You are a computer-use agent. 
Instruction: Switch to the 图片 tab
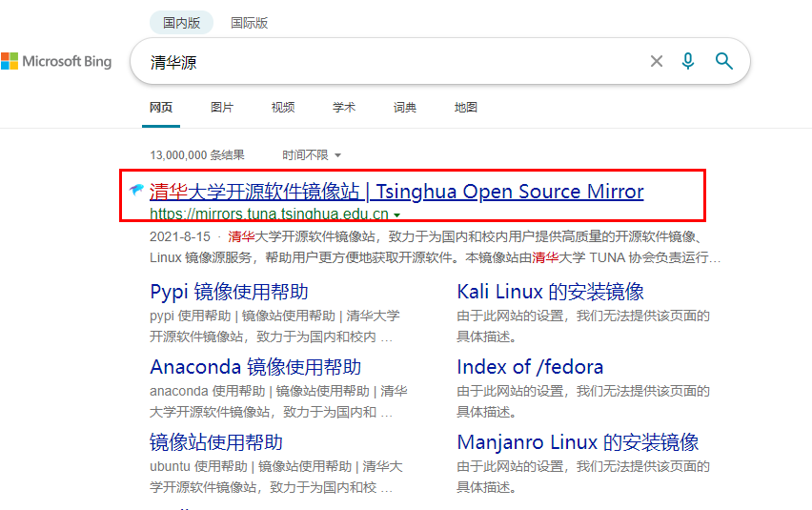[x=222, y=107]
